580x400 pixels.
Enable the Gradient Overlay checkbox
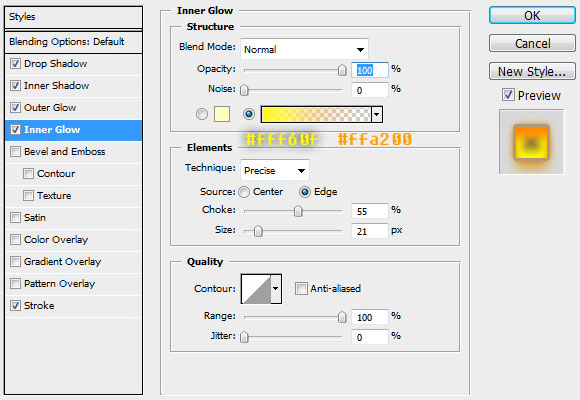(x=15, y=262)
